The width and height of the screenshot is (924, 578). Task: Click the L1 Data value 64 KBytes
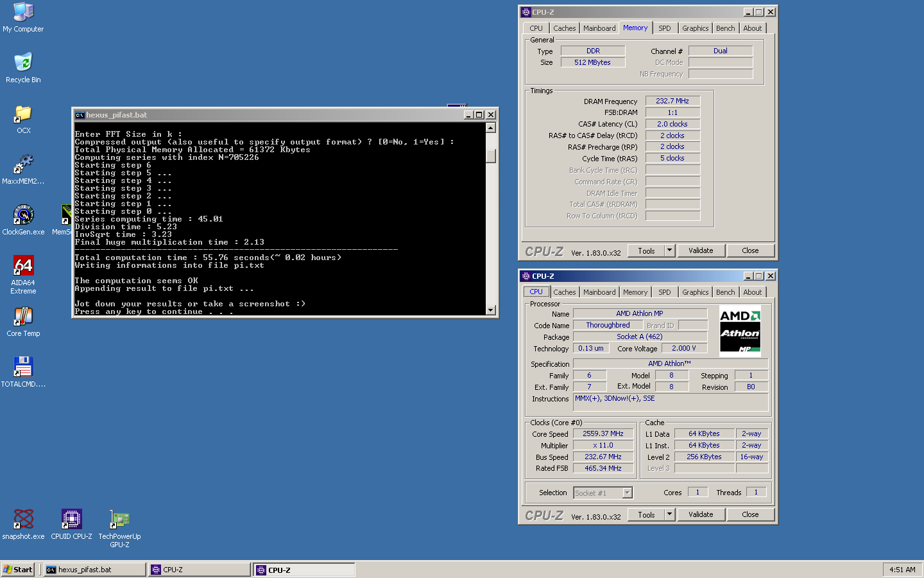[704, 433]
